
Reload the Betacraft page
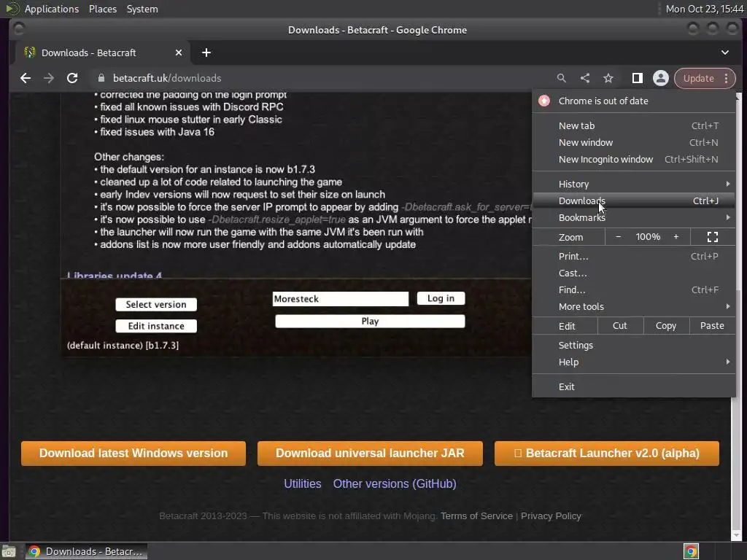[72, 78]
